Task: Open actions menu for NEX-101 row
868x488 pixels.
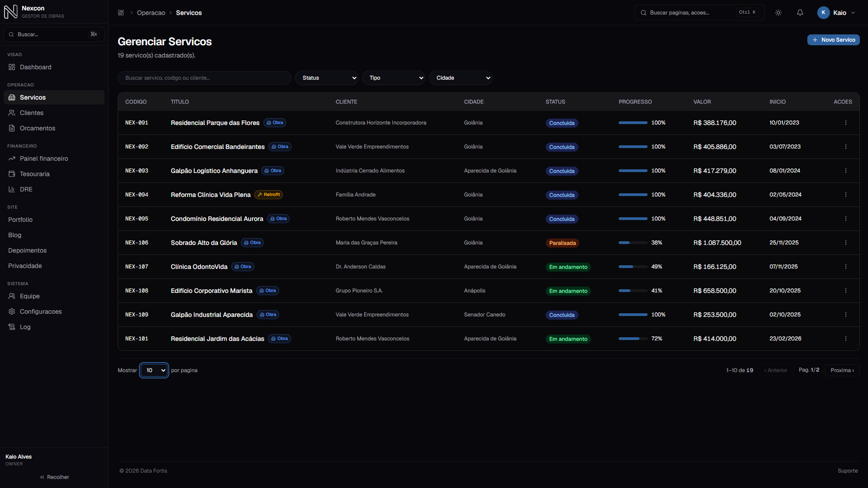Action: [x=845, y=339]
